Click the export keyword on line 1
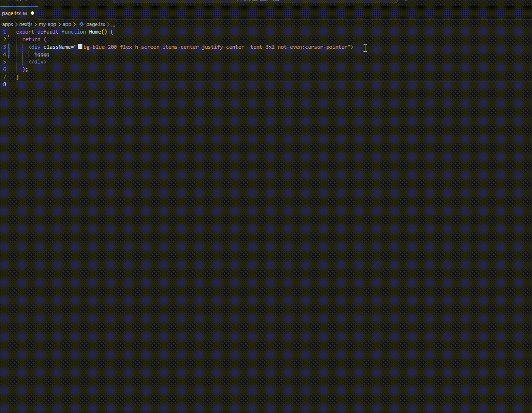 (25, 32)
